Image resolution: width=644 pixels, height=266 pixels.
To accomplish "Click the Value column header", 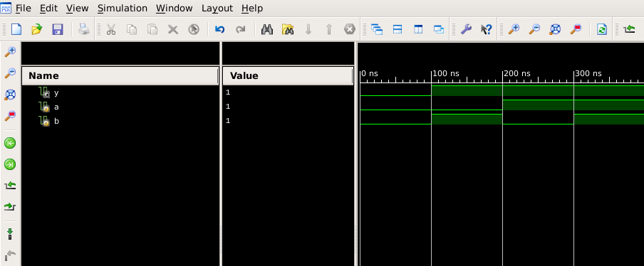I will pyautogui.click(x=288, y=76).
